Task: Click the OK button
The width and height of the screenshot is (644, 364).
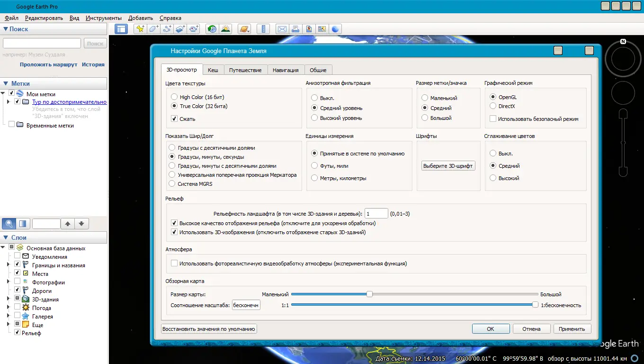Action: click(491, 329)
